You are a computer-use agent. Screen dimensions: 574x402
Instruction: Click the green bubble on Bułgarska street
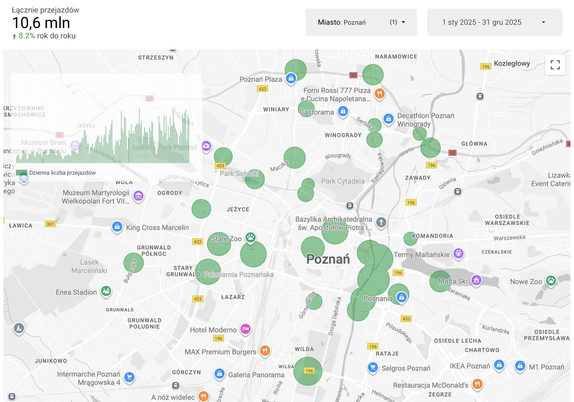pos(134,263)
